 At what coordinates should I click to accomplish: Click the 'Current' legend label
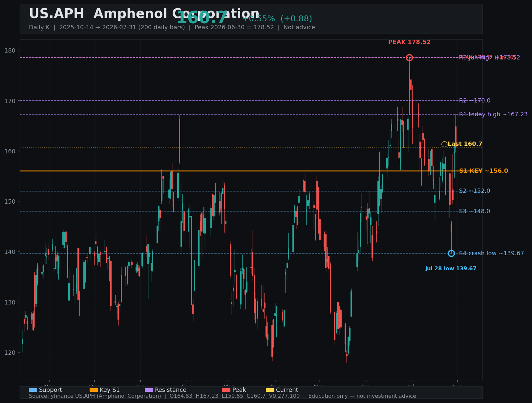(287, 390)
